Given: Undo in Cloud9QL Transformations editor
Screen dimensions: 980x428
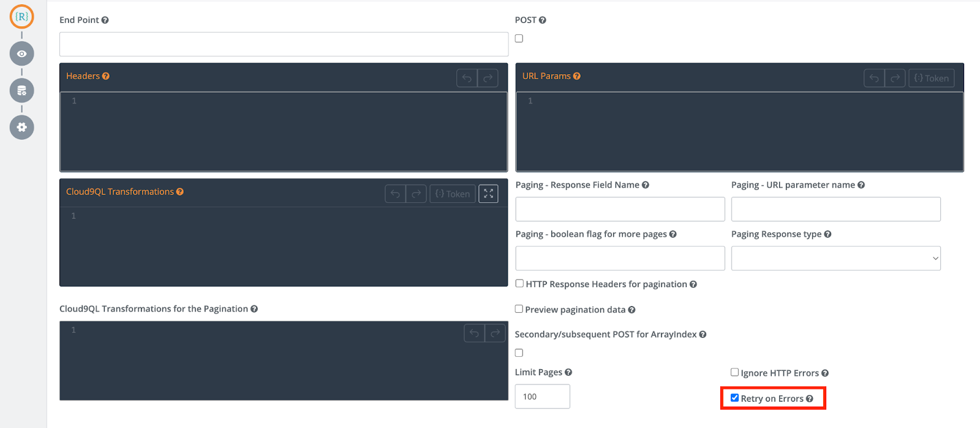Looking at the screenshot, I should (395, 194).
